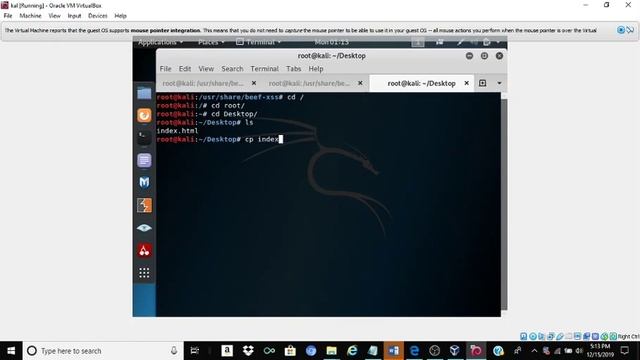Click the pen icon in Kali top bar
The height and width of the screenshot is (360, 640).
pos(460,42)
